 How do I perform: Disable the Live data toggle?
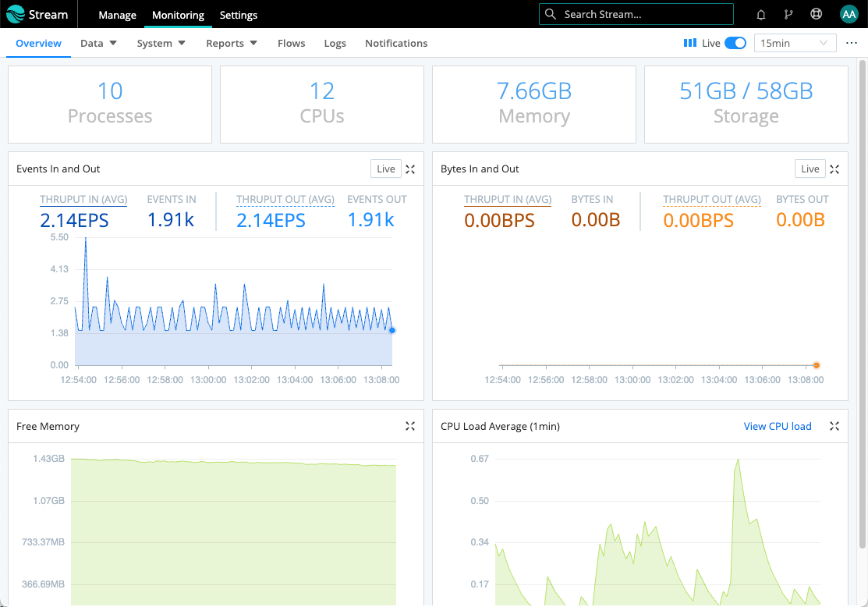[x=732, y=43]
